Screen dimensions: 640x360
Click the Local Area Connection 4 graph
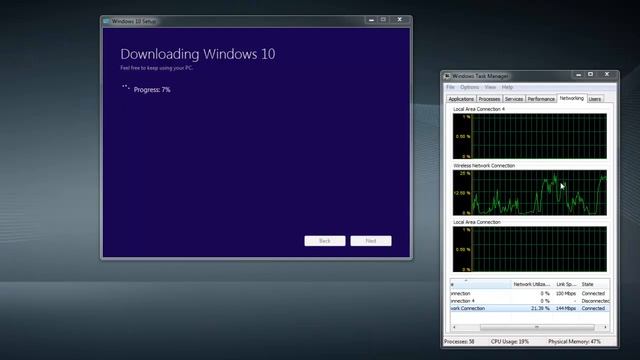click(530, 136)
